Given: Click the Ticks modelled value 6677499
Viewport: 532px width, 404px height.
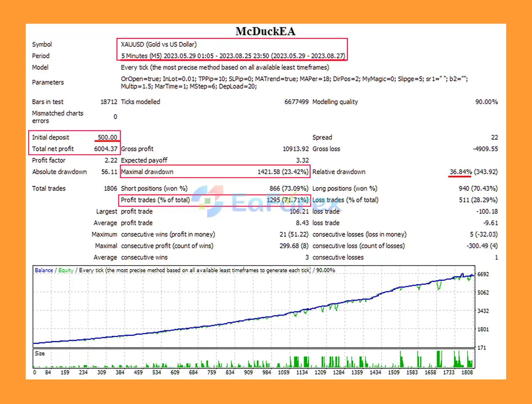Looking at the screenshot, I should (296, 102).
